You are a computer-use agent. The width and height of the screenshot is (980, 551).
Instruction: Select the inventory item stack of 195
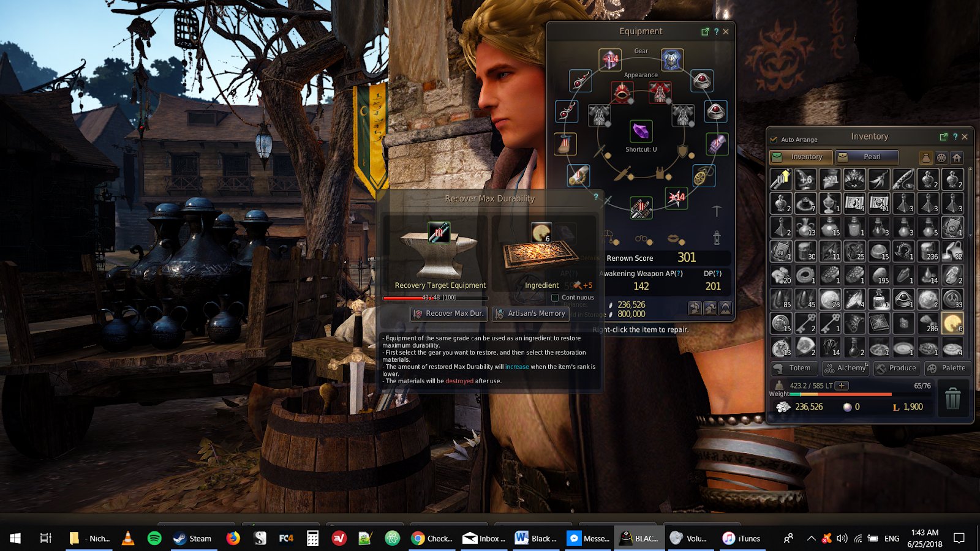tap(879, 275)
